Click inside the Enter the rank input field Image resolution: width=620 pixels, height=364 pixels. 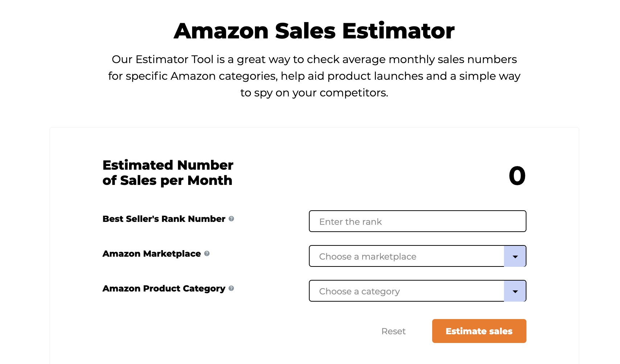click(x=417, y=221)
